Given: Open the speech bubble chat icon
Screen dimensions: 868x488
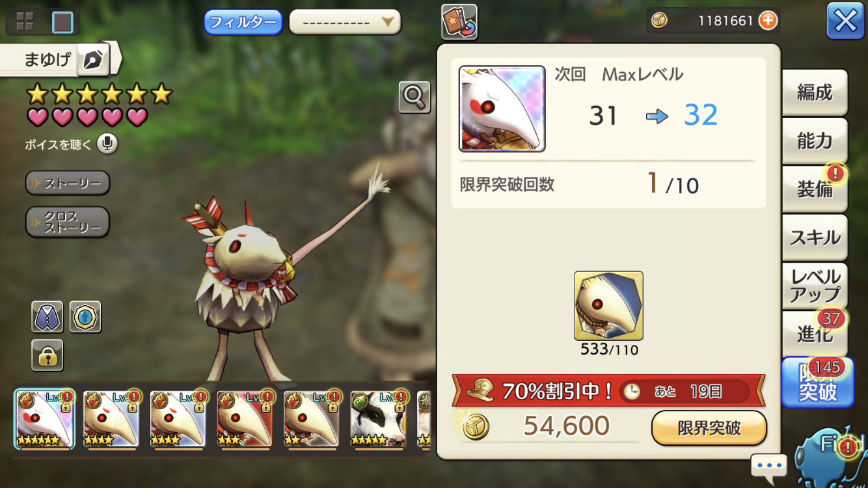Looking at the screenshot, I should [768, 467].
